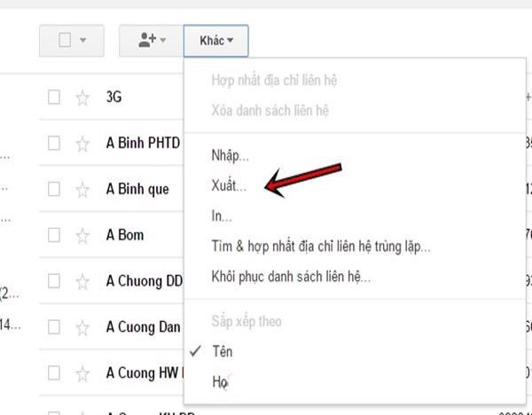Check the box for A Binh que
Screen dimensions: 532x415
pos(54,189)
